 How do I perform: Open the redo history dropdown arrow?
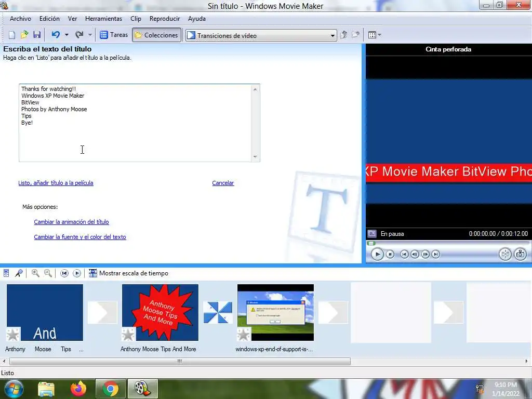pyautogui.click(x=90, y=35)
